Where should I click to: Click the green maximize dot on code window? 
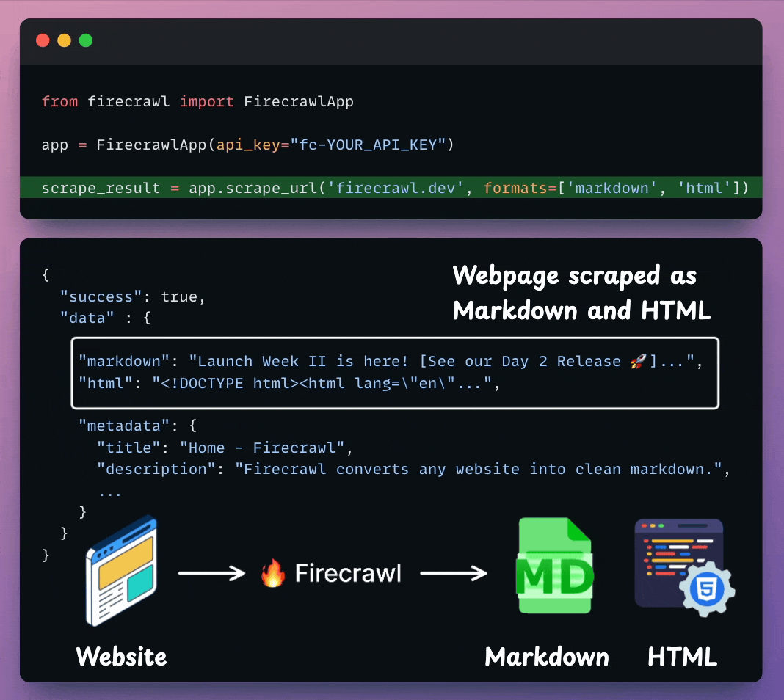tap(86, 40)
